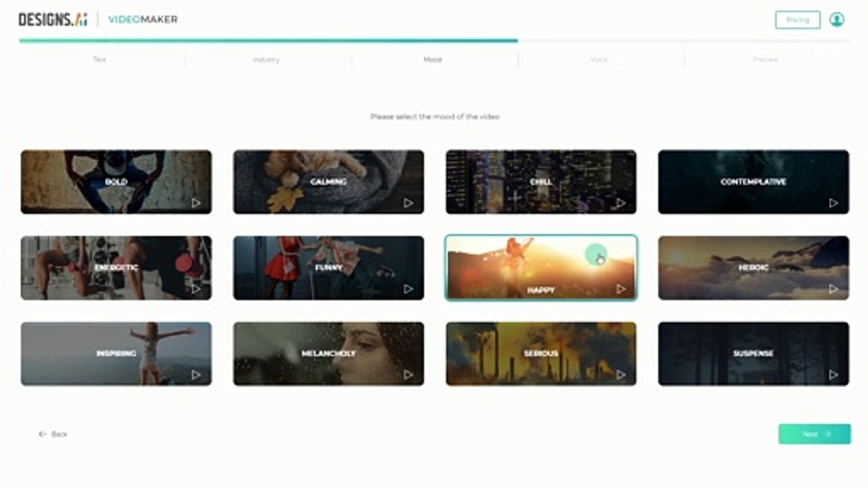Select the Energetic mood card
The width and height of the screenshot is (868, 488).
[x=116, y=268]
